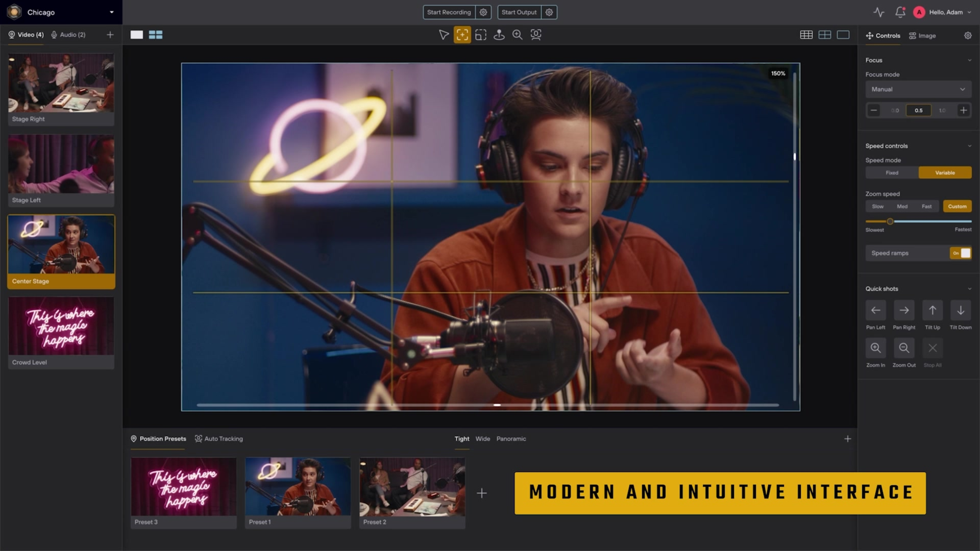Select the face tracking tool icon
The height and width of the screenshot is (551, 980).
[536, 35]
